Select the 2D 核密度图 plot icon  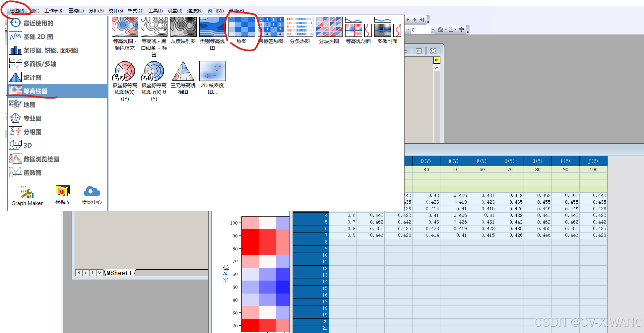coord(212,71)
